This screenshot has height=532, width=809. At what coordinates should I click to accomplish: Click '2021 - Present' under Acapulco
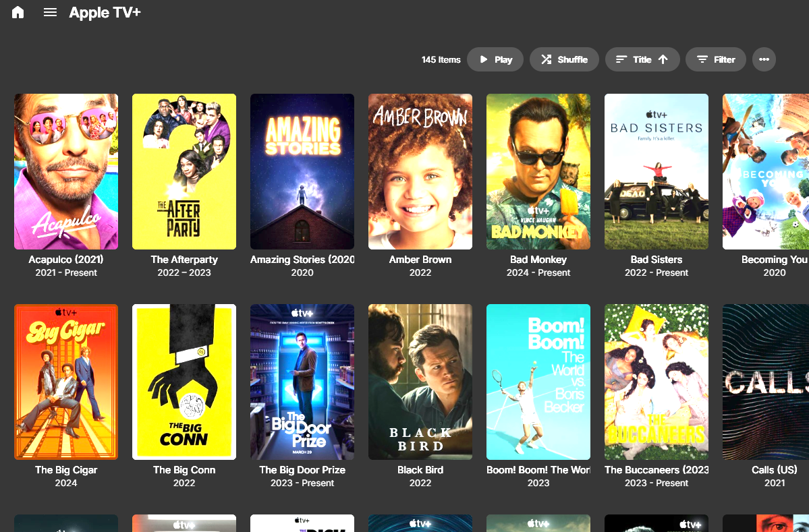click(x=66, y=272)
